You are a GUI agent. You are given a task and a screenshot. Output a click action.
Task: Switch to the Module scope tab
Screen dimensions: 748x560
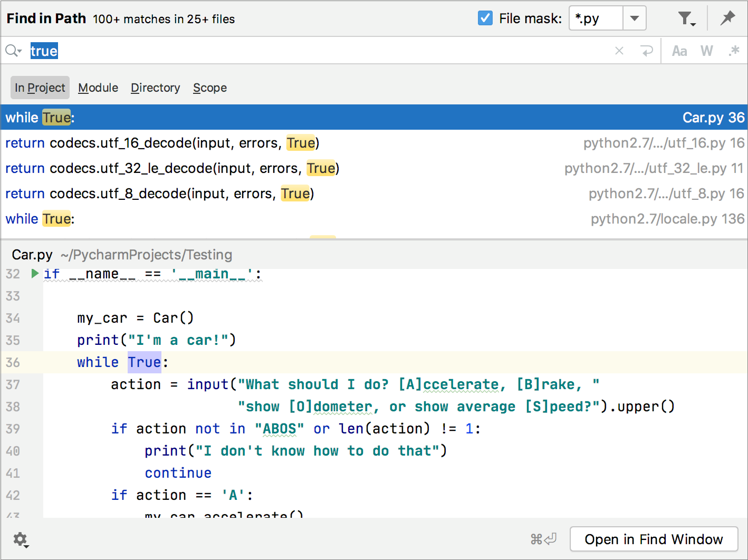(x=98, y=88)
